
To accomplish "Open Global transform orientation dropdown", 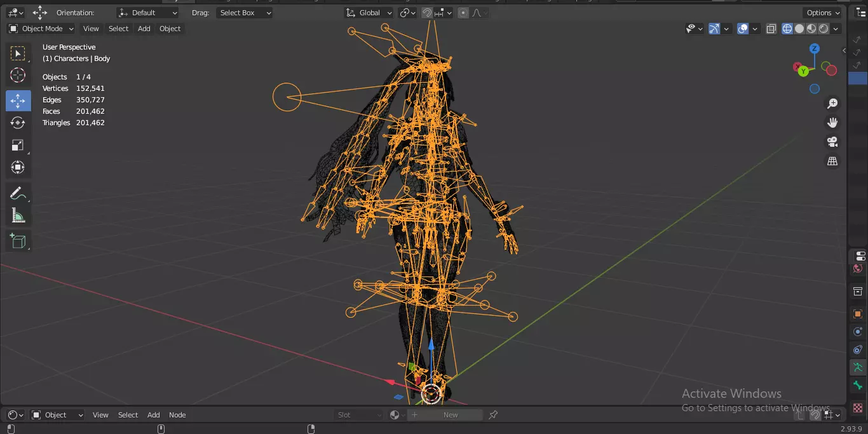I will click(x=369, y=13).
